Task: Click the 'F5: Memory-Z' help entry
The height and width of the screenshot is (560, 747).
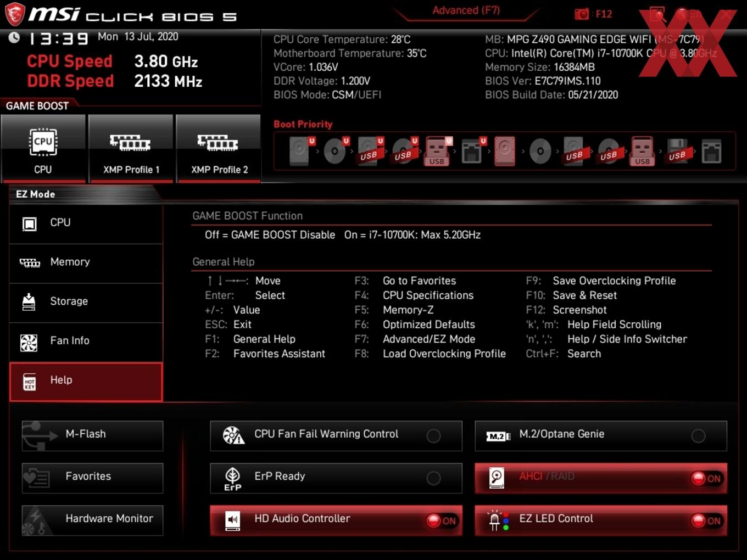Action: pos(394,310)
